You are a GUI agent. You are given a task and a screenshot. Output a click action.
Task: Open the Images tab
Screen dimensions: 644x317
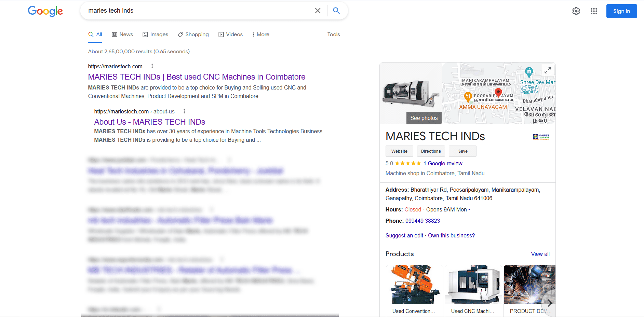[x=156, y=35]
